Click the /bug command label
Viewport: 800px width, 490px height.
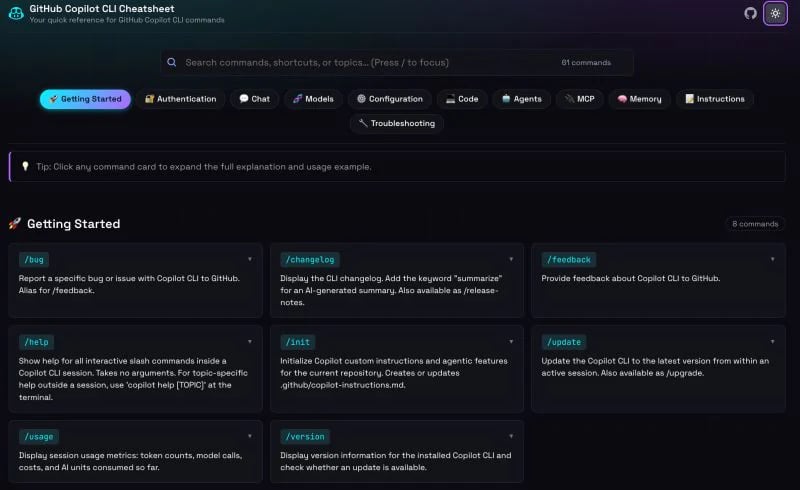34,260
